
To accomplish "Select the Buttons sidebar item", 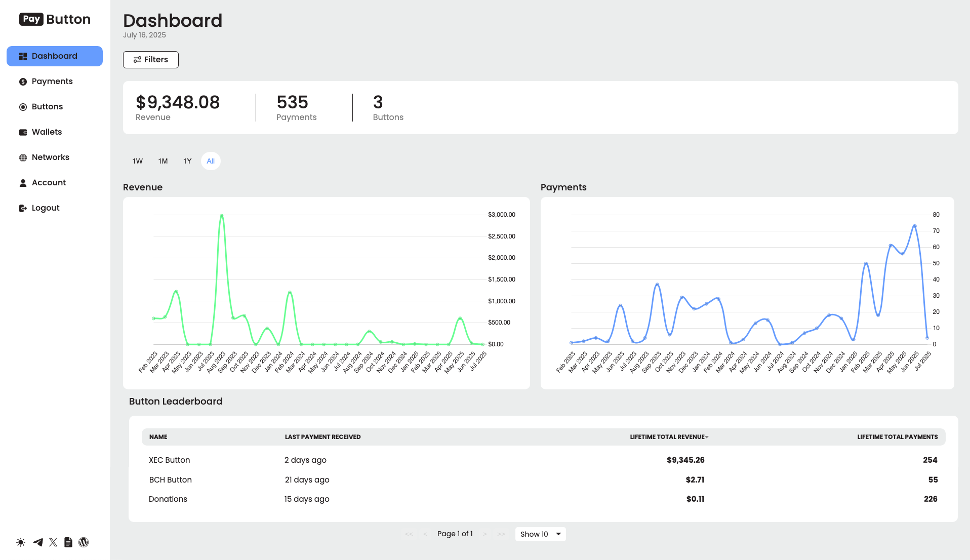I will (x=47, y=106).
